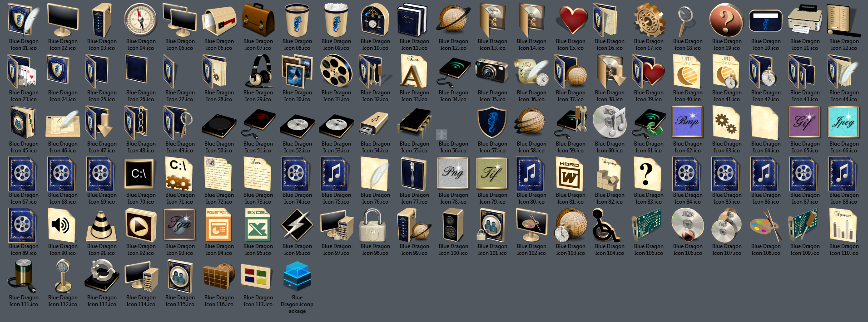Viewport: 868px width, 322px height.
Task: Select the globe with ring Icon 12.ico
Action: point(453,20)
